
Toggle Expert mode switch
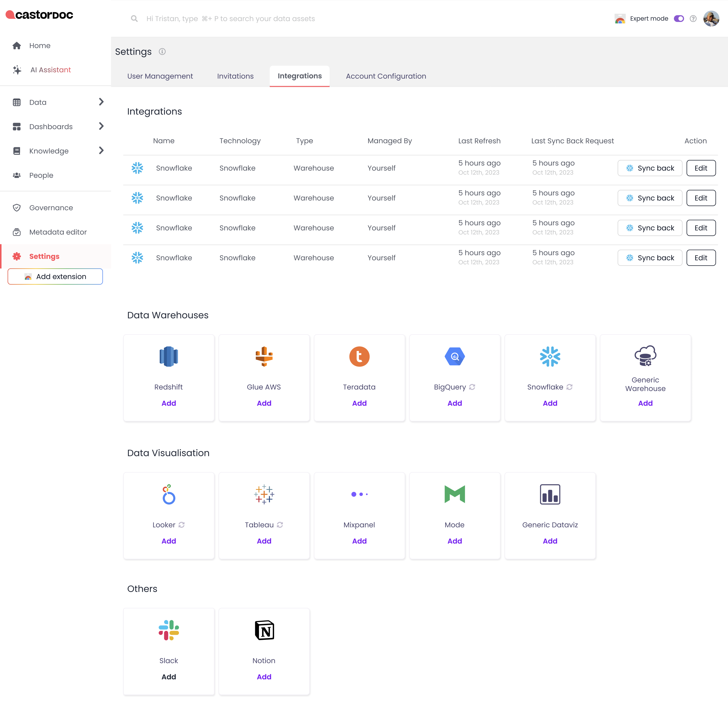pos(679,19)
